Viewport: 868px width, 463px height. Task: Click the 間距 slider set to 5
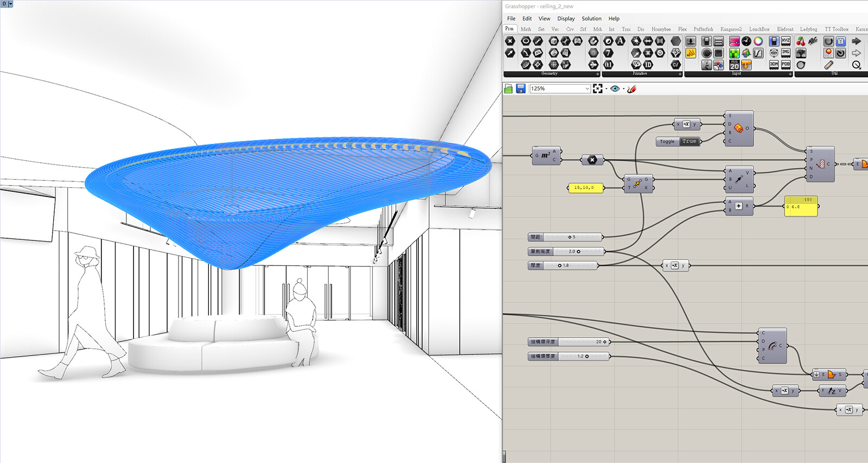pos(565,237)
